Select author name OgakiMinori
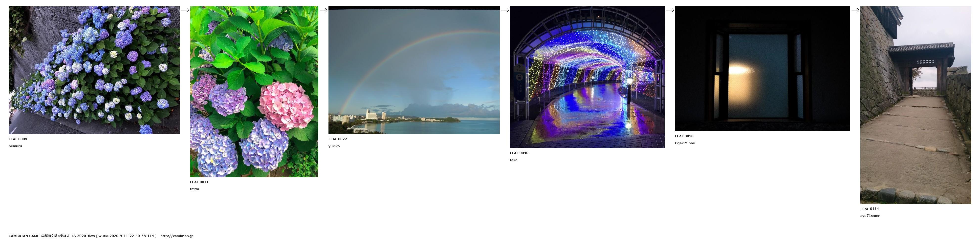 [685, 143]
